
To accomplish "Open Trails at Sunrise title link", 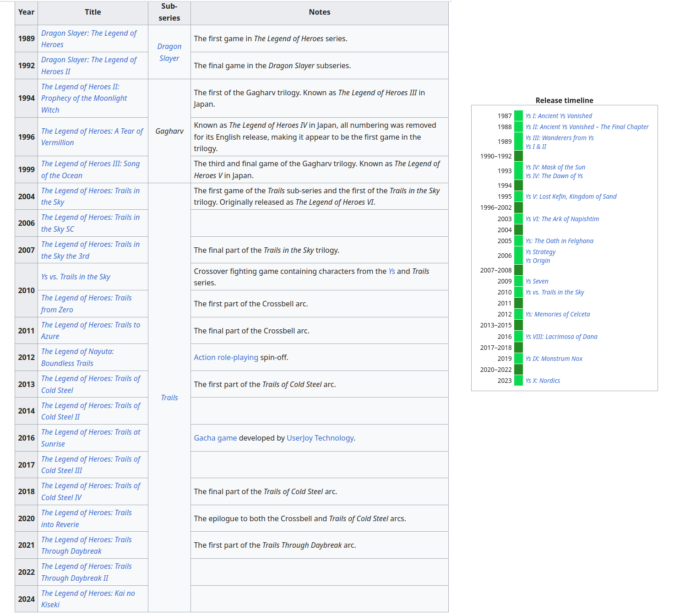I will pyautogui.click(x=91, y=438).
